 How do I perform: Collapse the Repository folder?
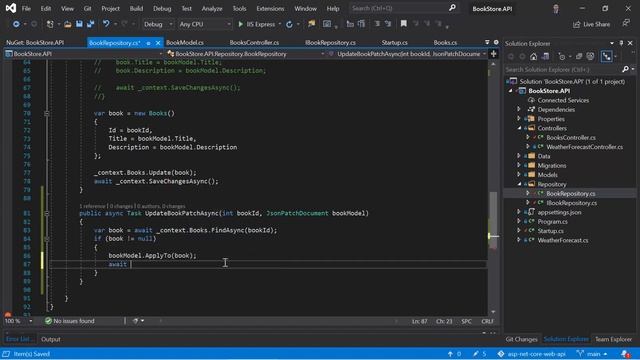(519, 184)
